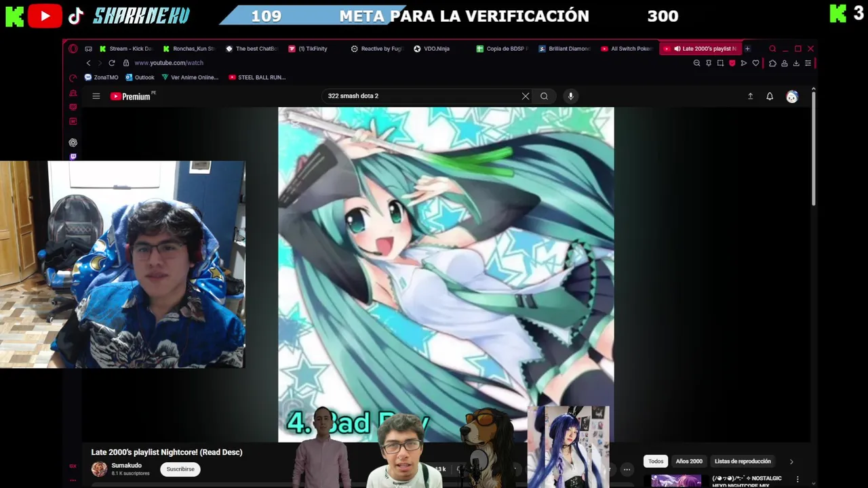Open the Opera sidebar ChatGPT icon
Screen dimensions: 868x488
(x=73, y=143)
